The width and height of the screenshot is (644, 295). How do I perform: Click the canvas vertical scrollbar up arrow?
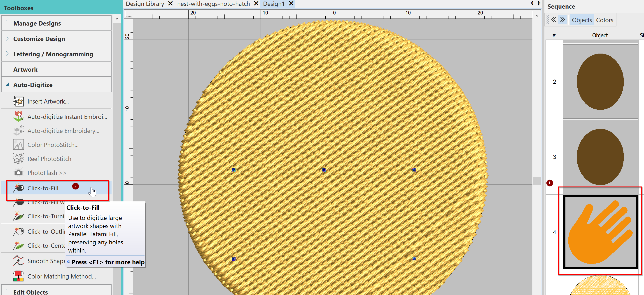click(x=537, y=16)
